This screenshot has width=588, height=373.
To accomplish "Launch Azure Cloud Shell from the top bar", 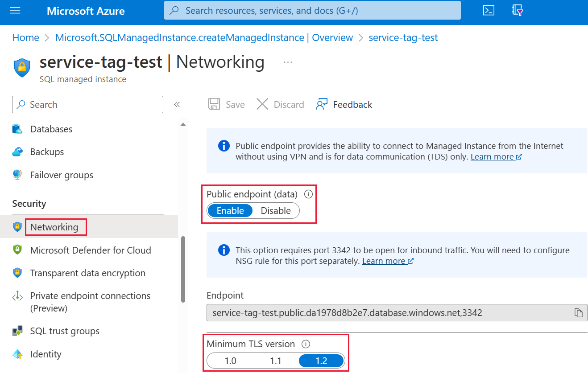I will tap(489, 11).
